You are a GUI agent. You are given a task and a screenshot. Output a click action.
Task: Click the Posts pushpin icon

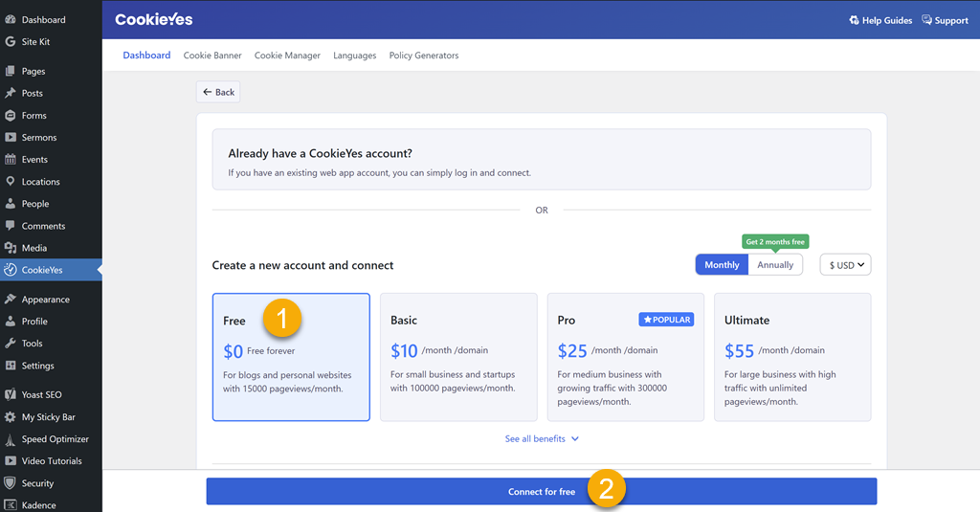(10, 93)
